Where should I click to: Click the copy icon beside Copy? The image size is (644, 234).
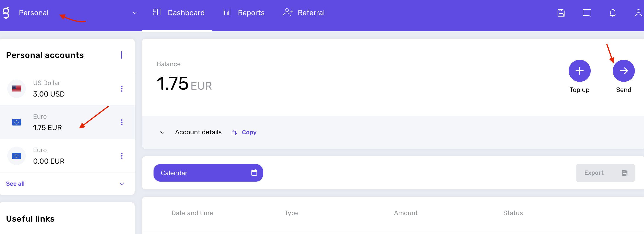click(x=234, y=132)
